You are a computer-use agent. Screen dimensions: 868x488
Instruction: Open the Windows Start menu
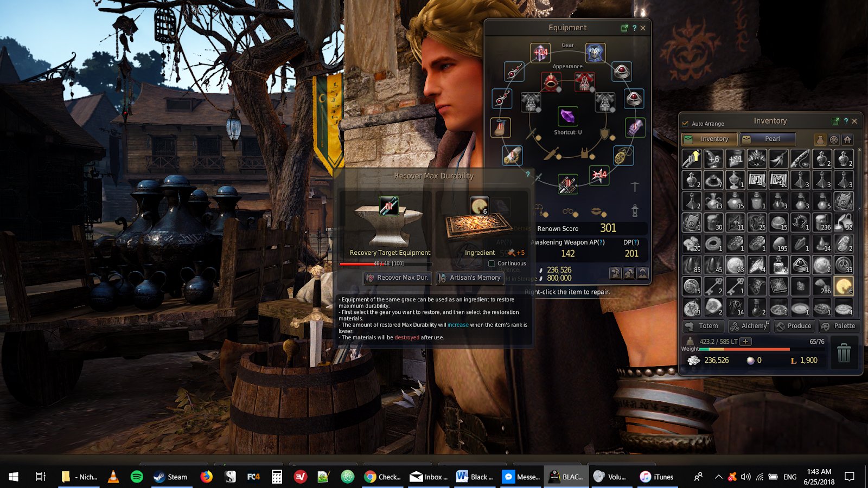[x=14, y=477]
